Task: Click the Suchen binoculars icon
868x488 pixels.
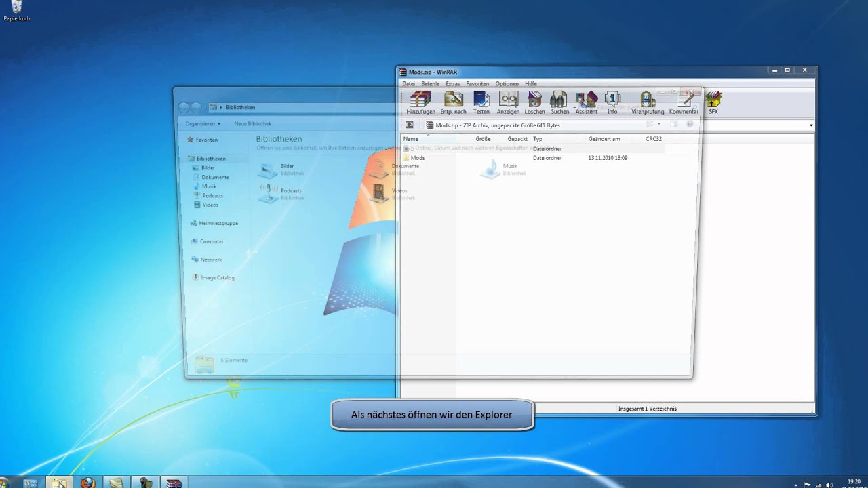Action: [x=559, y=102]
